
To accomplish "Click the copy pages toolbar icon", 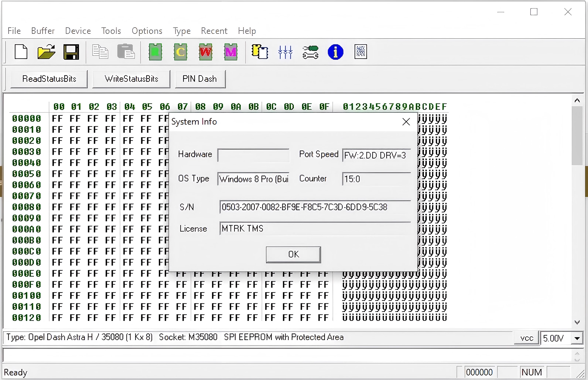I will (x=100, y=52).
